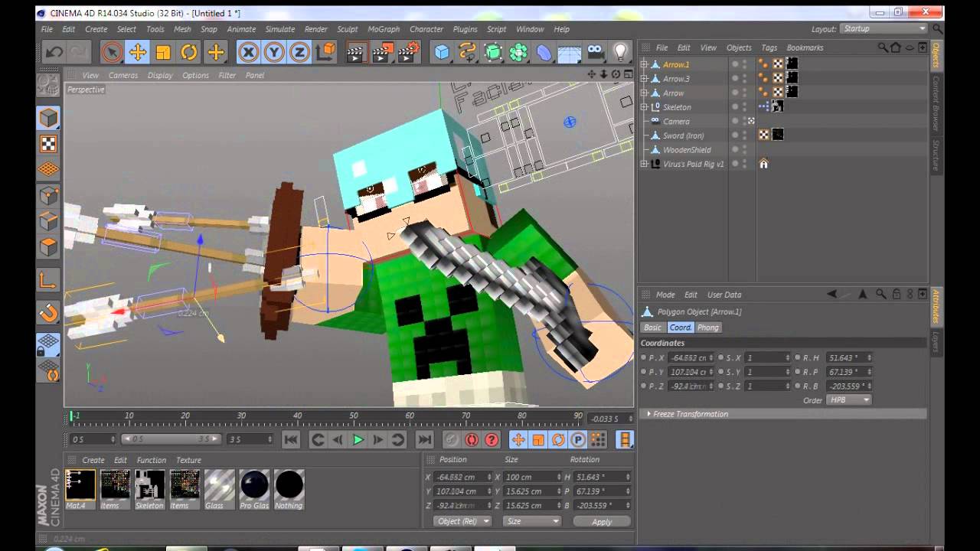
Task: Select Polygons mode in left toolbar
Action: 49,247
